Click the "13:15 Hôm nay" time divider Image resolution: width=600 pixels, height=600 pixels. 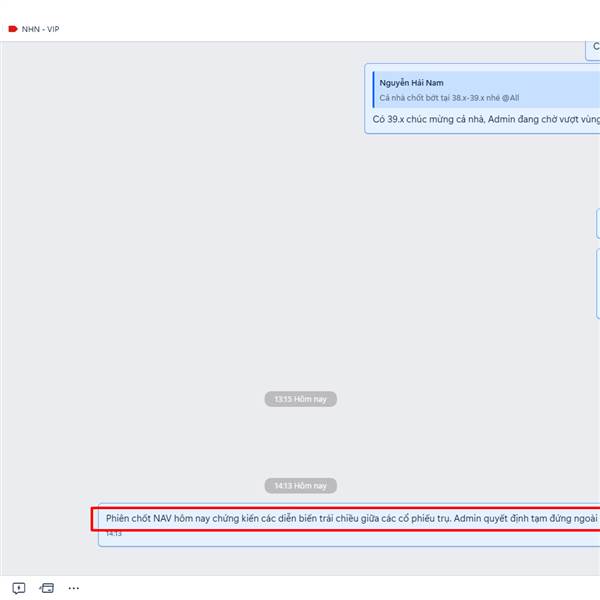(x=300, y=399)
